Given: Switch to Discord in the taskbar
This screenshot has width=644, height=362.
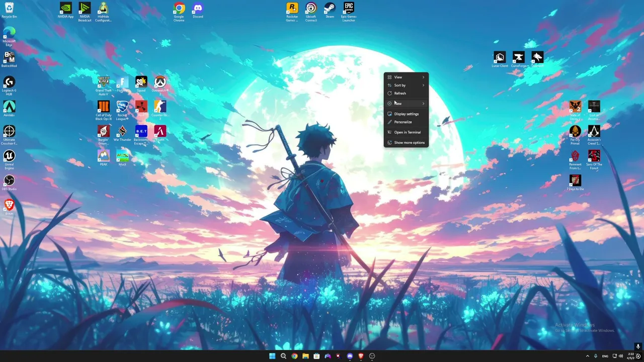Looking at the screenshot, I should click(350, 356).
